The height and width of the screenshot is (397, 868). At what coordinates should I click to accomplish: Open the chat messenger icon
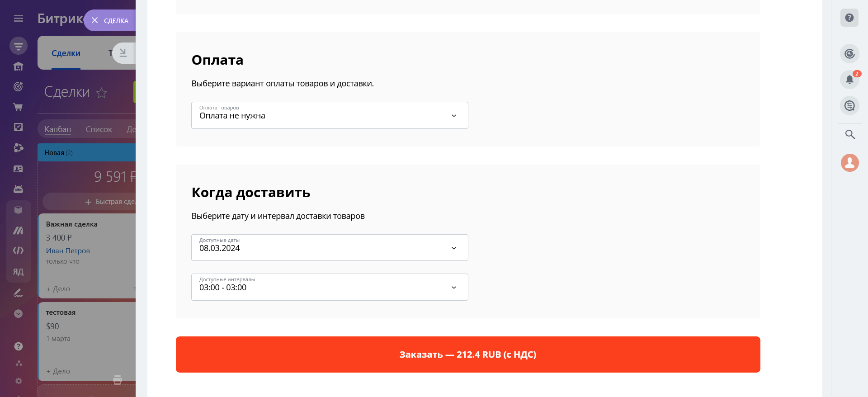[849, 106]
